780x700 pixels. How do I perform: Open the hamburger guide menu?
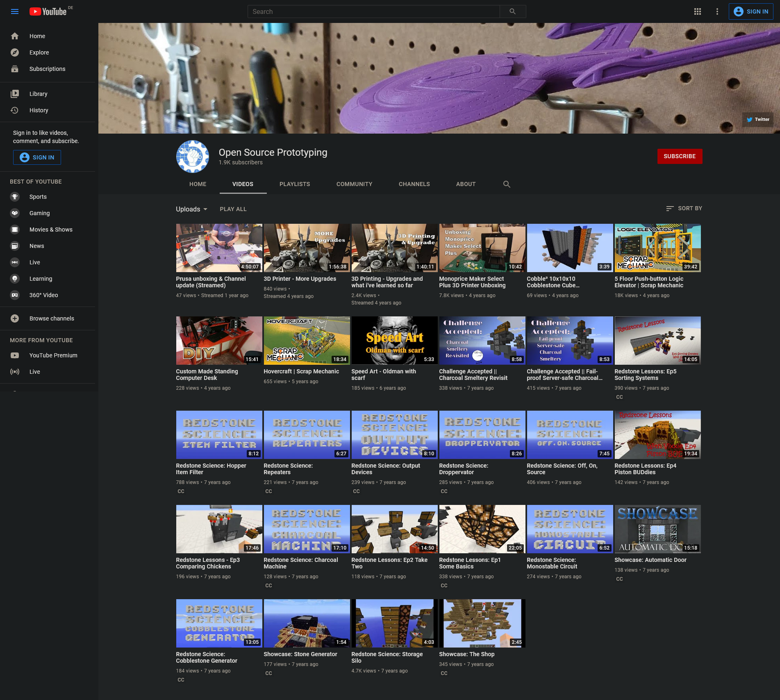point(15,11)
